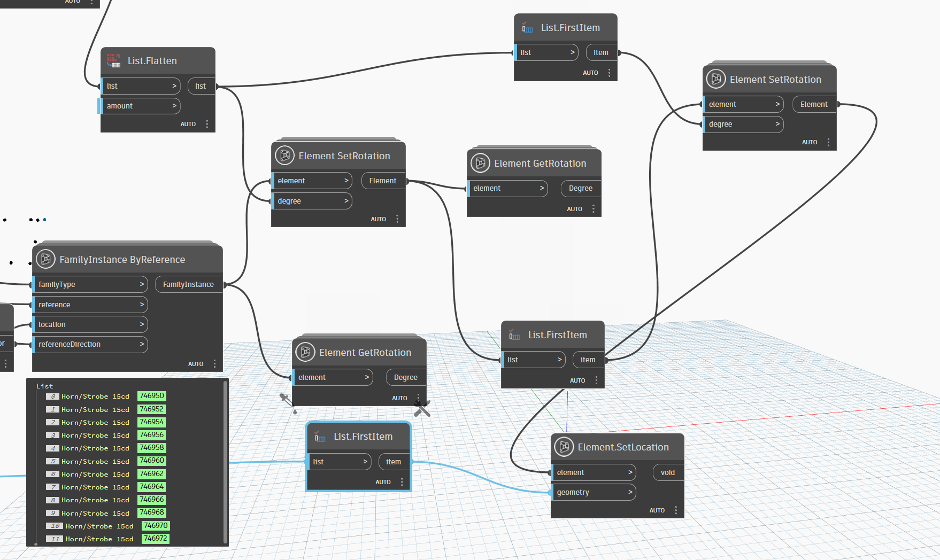This screenshot has height=560, width=940.
Task: Expand the chevron on List.Flatten list input
Action: point(174,86)
